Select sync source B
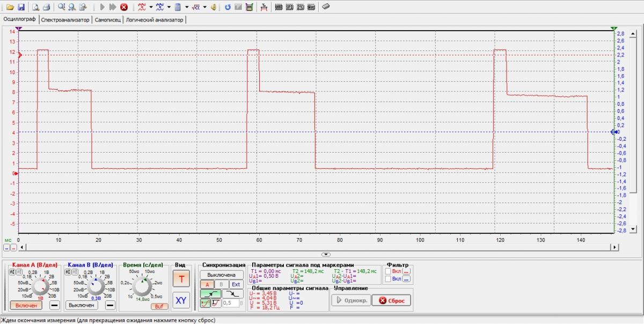The image size is (644, 324). tap(221, 284)
